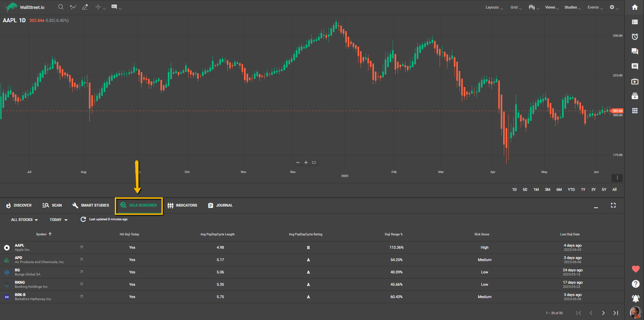Image resolution: width=644 pixels, height=320 pixels.
Task: Open the notifications bell icon
Action: pos(635,298)
